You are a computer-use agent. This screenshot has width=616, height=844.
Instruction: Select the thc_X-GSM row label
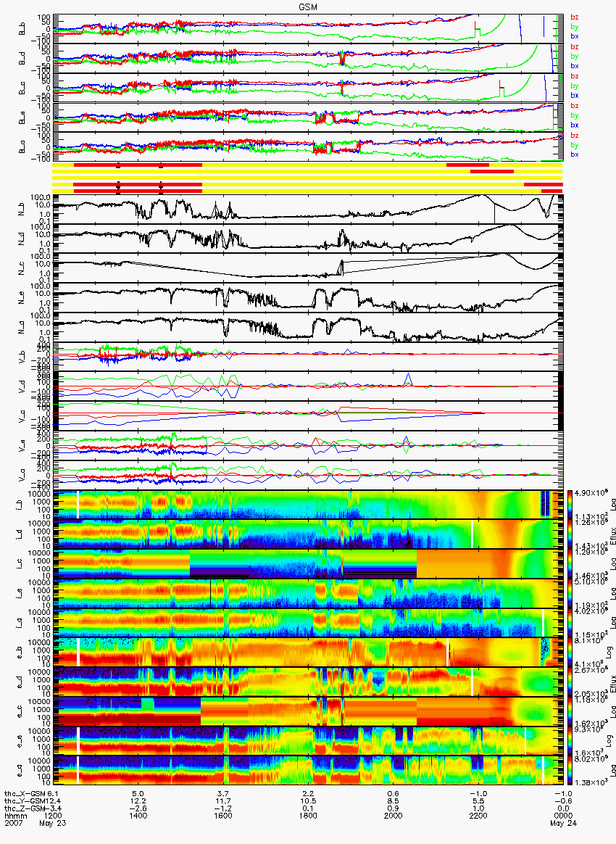25,794
